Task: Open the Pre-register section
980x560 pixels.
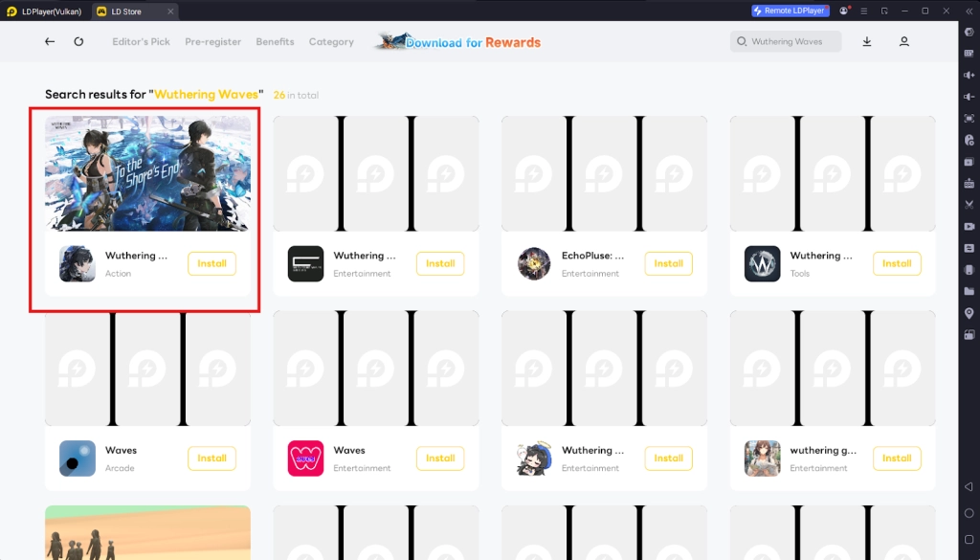Action: [213, 42]
